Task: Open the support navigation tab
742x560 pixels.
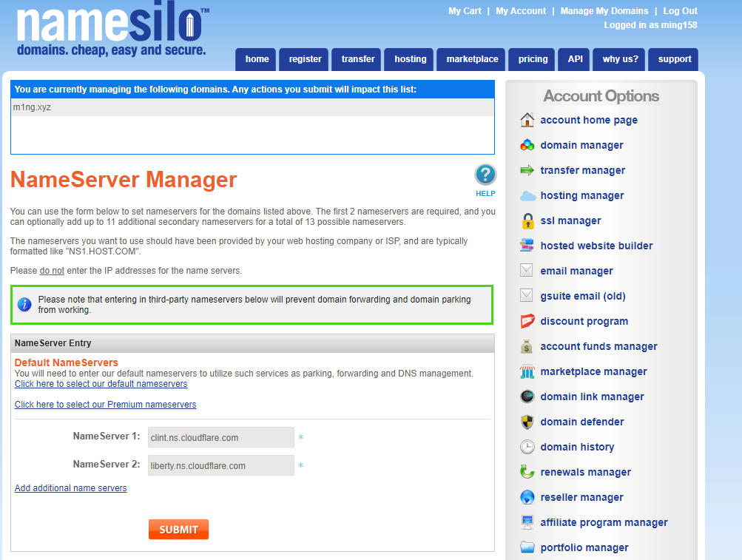Action: (x=675, y=59)
